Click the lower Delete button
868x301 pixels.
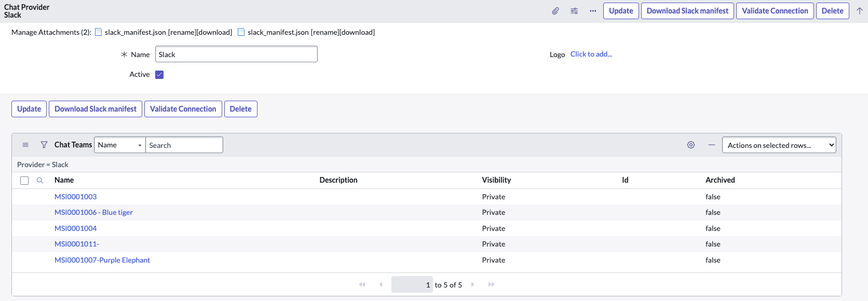coord(241,109)
